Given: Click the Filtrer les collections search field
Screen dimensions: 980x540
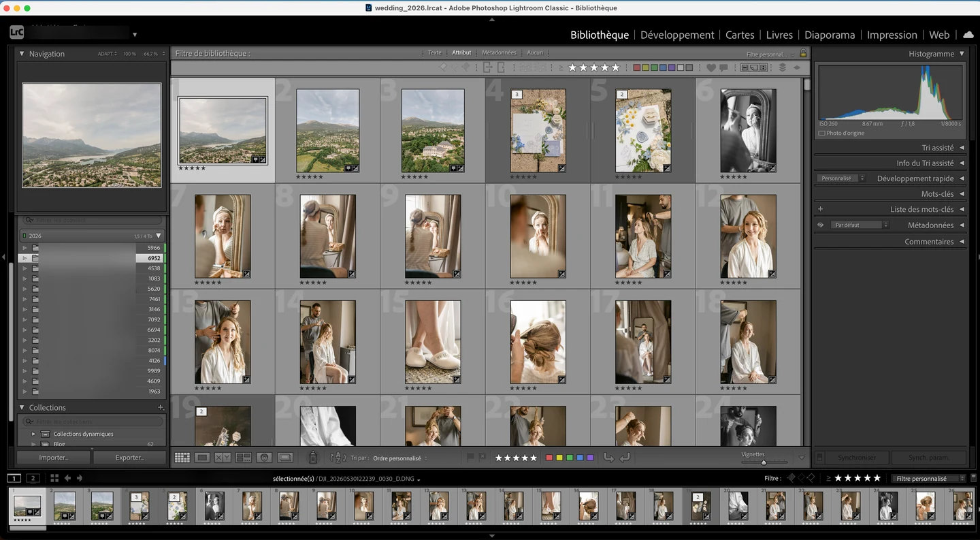Looking at the screenshot, I should tap(93, 422).
